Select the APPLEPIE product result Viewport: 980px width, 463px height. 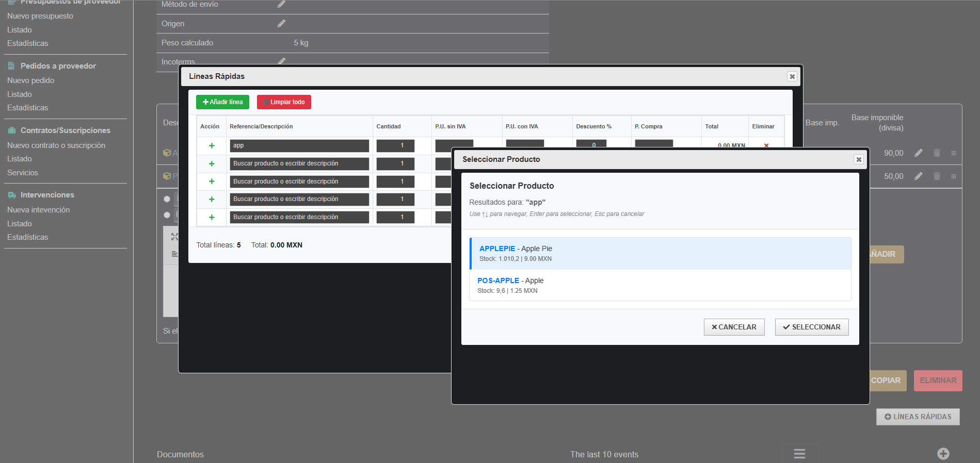(660, 253)
